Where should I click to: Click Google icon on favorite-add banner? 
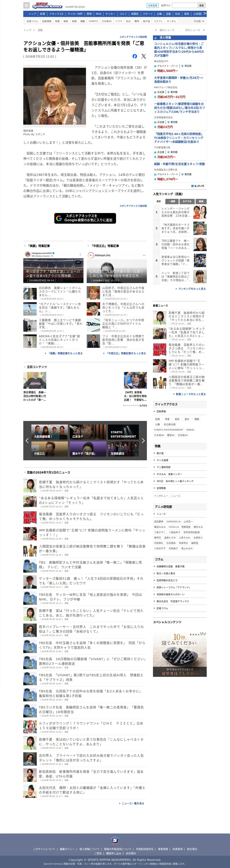click(59, 218)
